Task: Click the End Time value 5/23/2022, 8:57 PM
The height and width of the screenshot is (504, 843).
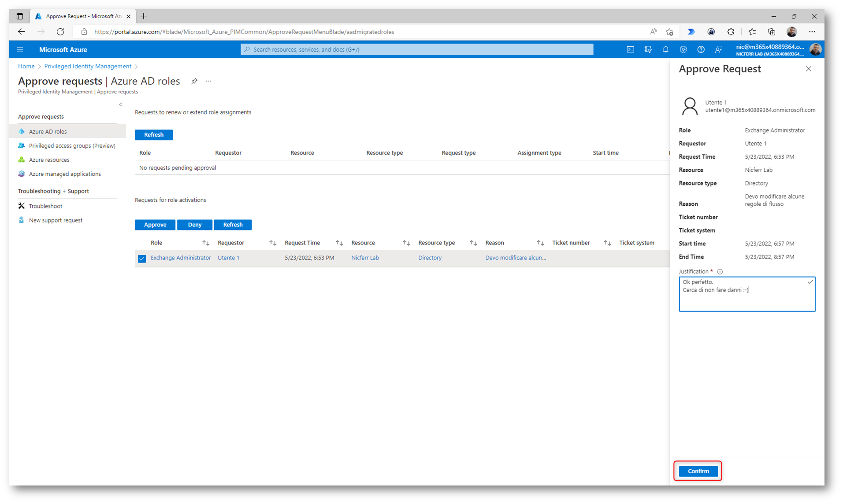Action: 769,257
